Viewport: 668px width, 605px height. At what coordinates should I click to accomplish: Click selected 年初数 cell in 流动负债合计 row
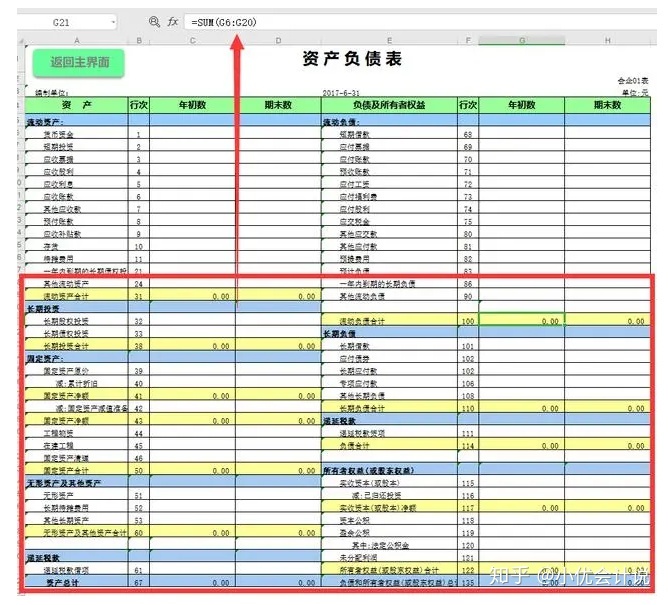tap(522, 320)
